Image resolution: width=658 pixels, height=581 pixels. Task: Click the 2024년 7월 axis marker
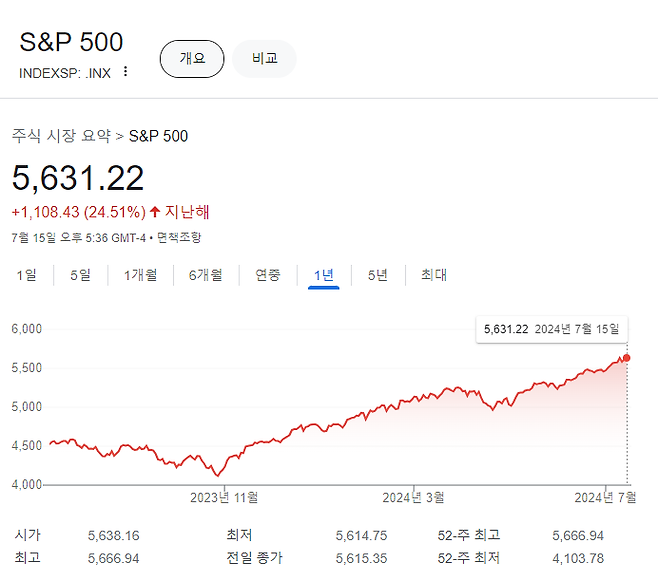click(x=605, y=498)
